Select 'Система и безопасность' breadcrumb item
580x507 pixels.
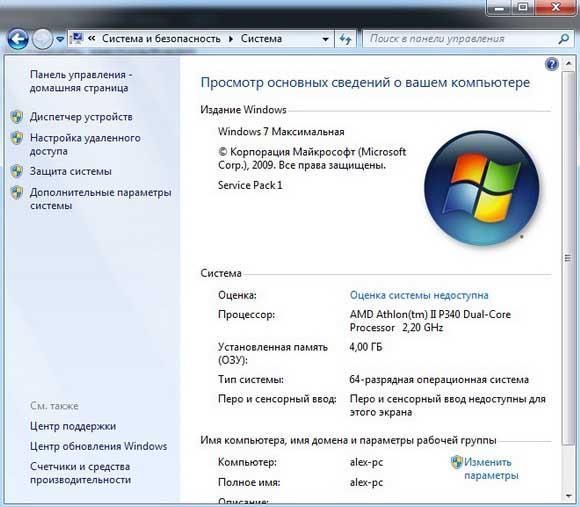click(x=161, y=38)
